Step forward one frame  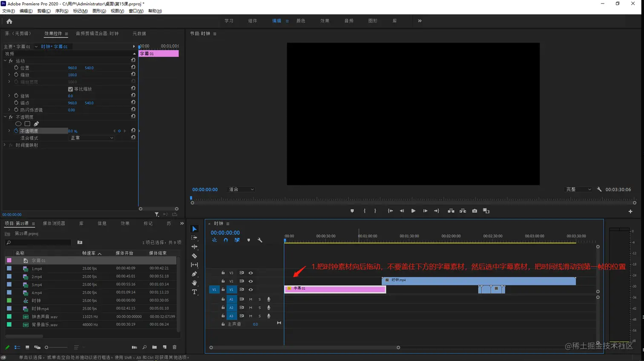[x=425, y=211]
